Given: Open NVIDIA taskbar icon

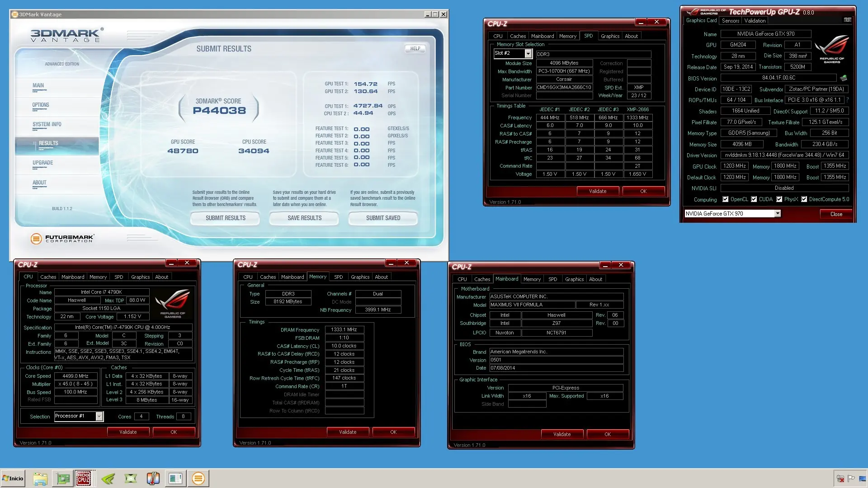Looking at the screenshot, I should 108,479.
